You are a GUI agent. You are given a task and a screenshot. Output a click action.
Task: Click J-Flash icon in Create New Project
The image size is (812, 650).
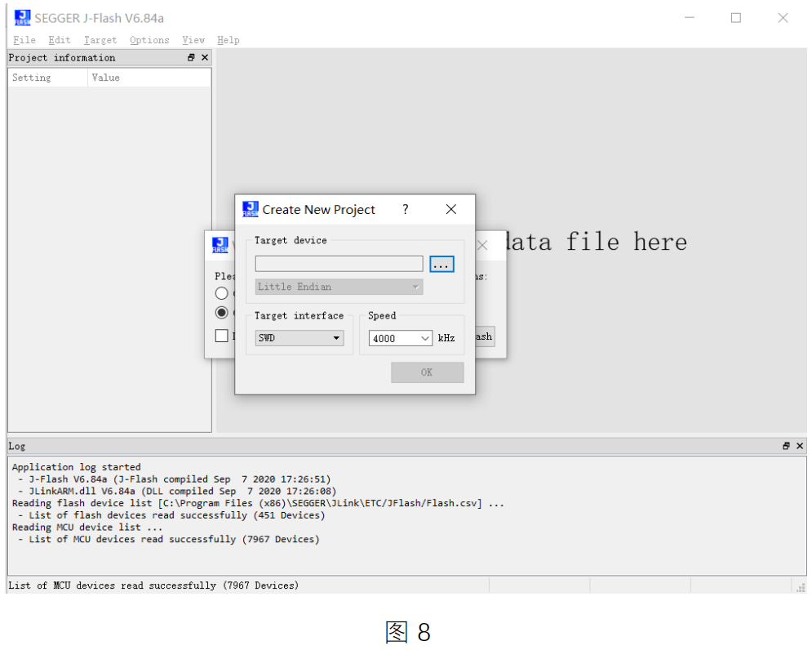[x=250, y=209]
